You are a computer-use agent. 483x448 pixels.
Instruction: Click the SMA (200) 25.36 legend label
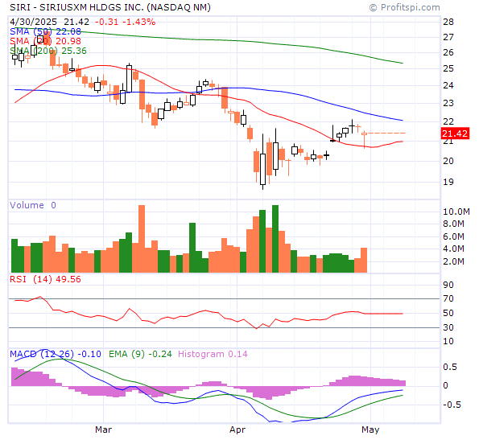(x=48, y=51)
